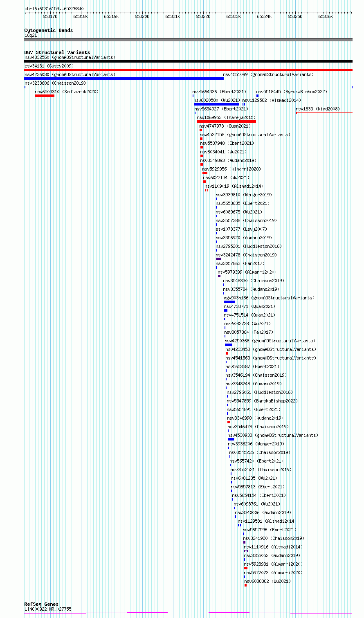The height and width of the screenshot is (618, 364).
Task: Click the nsv4236030 blue variant bar
Action: pyautogui.click(x=124, y=79)
